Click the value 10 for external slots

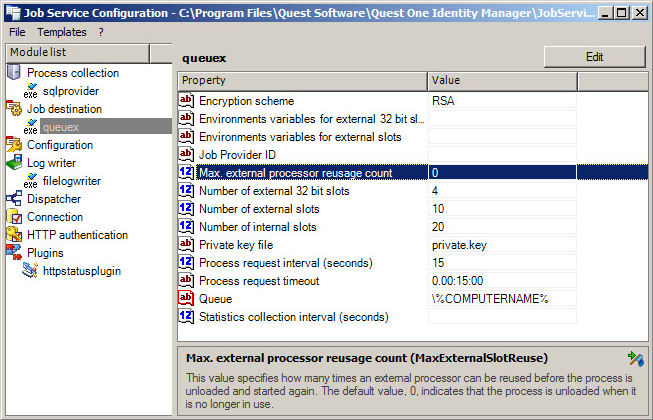pyautogui.click(x=502, y=209)
